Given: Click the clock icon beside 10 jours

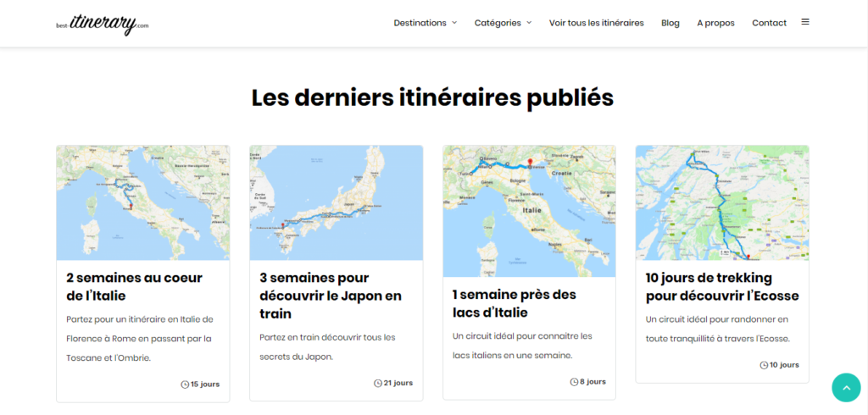Looking at the screenshot, I should click(x=764, y=365).
